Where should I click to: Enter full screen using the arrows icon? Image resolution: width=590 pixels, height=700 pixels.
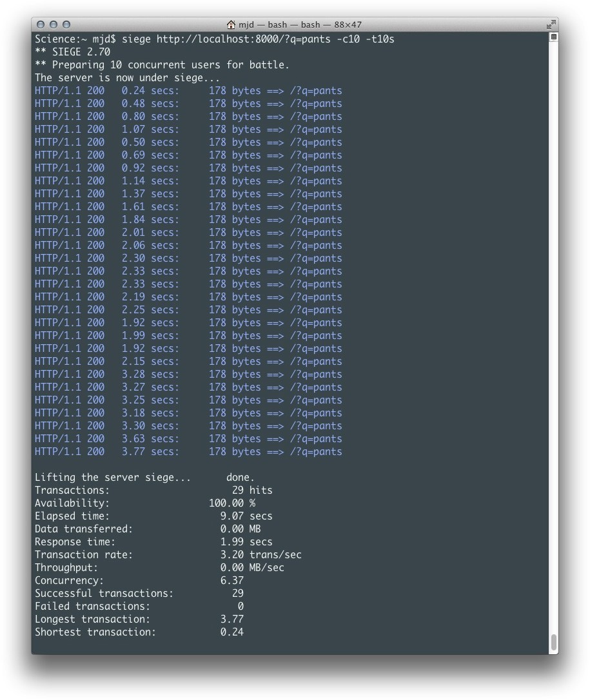click(x=551, y=24)
